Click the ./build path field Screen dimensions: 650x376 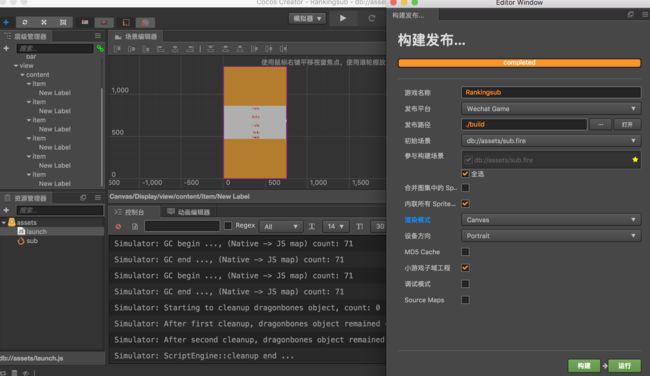pyautogui.click(x=524, y=124)
